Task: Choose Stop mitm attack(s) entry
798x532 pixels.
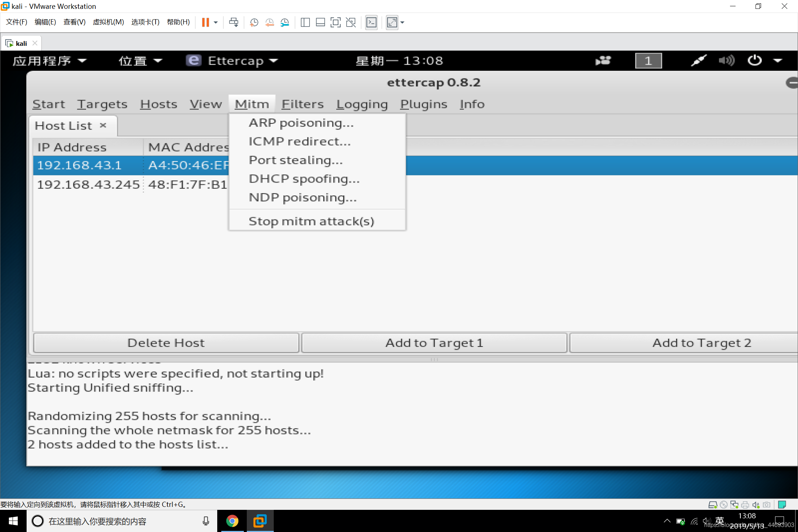Action: pyautogui.click(x=317, y=221)
